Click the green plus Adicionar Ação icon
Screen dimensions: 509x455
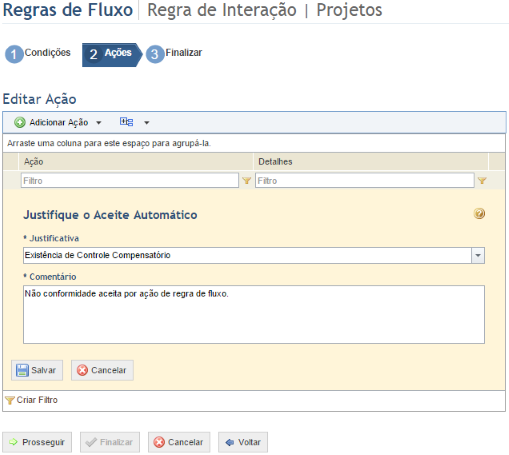tap(20, 122)
